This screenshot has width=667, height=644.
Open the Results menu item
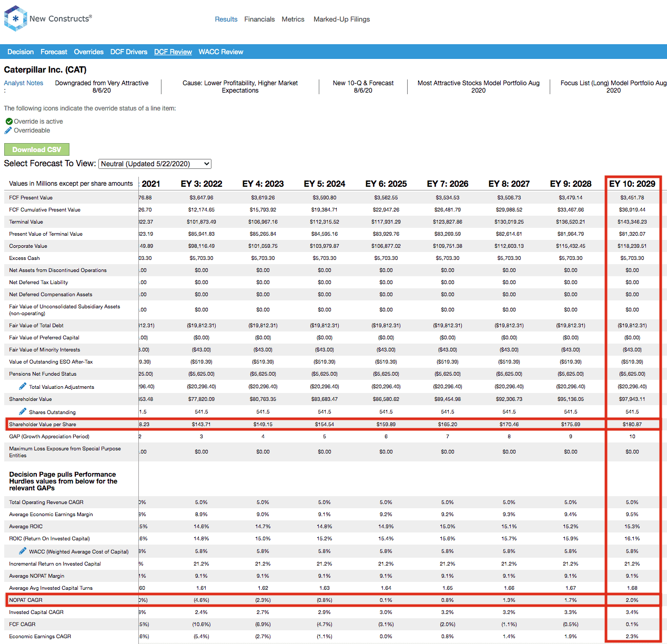(x=226, y=19)
